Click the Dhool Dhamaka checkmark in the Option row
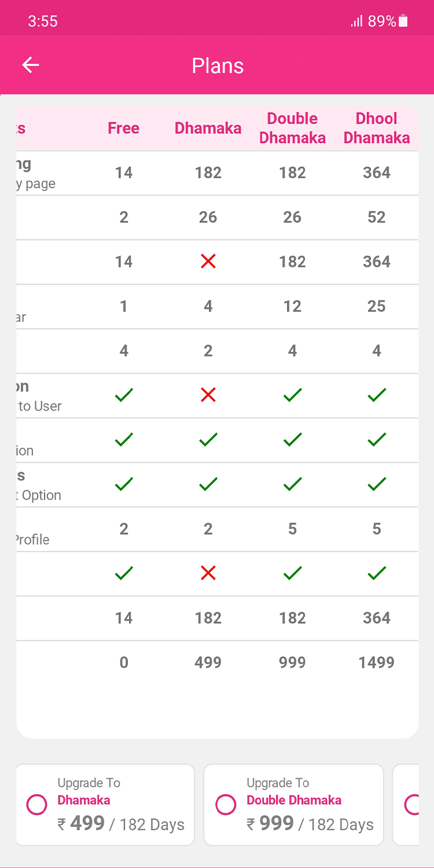The width and height of the screenshot is (434, 868). [377, 484]
